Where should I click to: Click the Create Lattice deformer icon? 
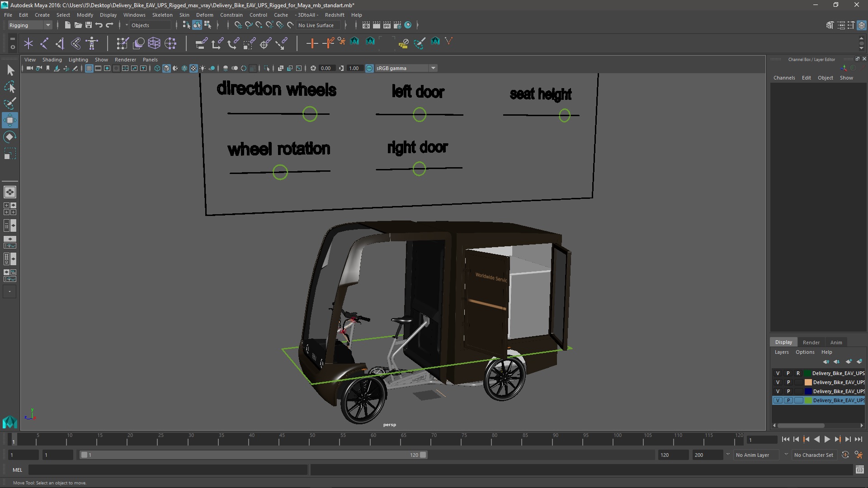(154, 43)
